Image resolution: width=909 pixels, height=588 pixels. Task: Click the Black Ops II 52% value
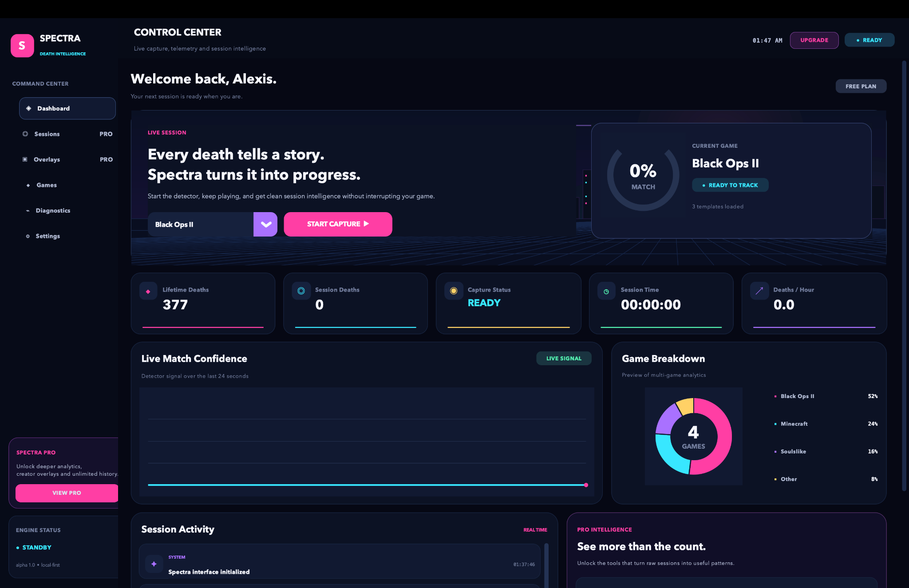click(873, 396)
